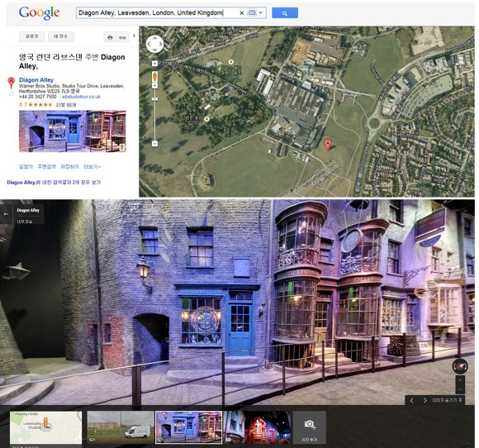This screenshot has width=479, height=448.
Task: Click the 주변검색 search nearby link
Action: click(x=46, y=167)
